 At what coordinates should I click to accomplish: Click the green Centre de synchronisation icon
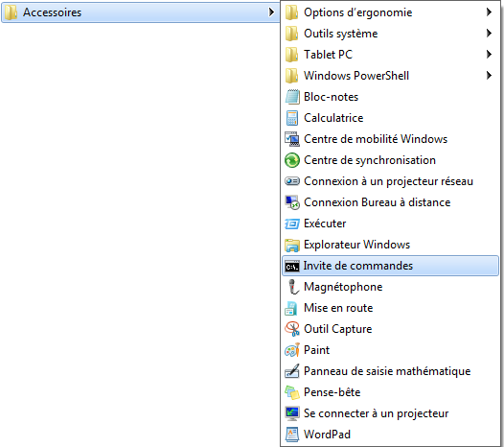coord(292,160)
